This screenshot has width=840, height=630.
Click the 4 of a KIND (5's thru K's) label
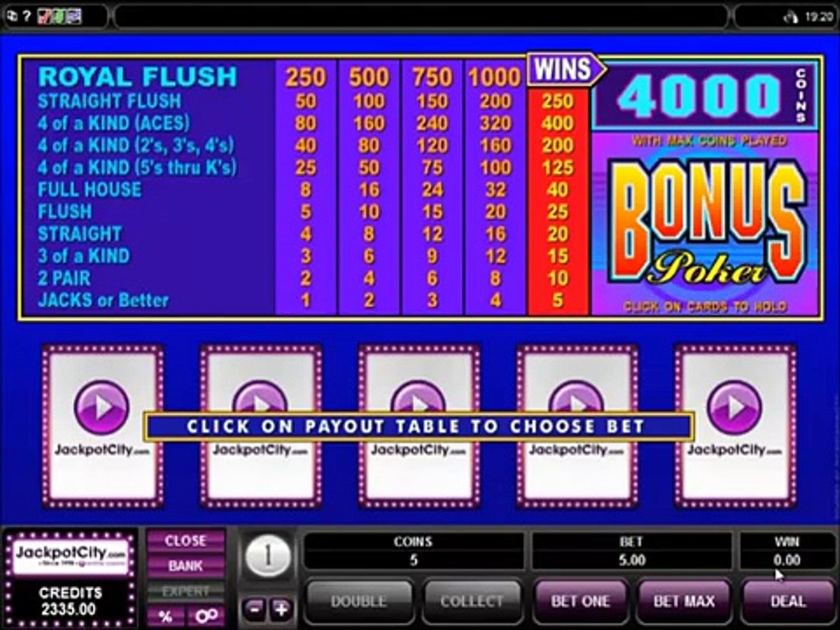pyautogui.click(x=138, y=167)
